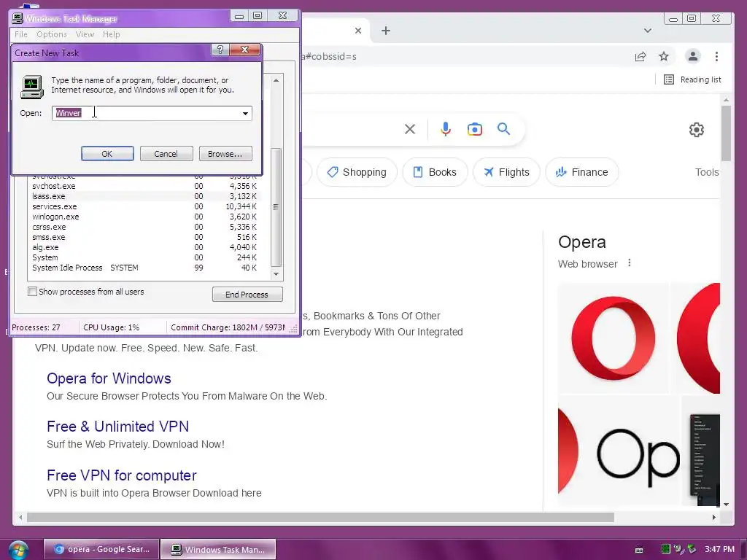Viewport: 747px width, 560px height.
Task: Click the Opera panel three-dot options
Action: 630,262
